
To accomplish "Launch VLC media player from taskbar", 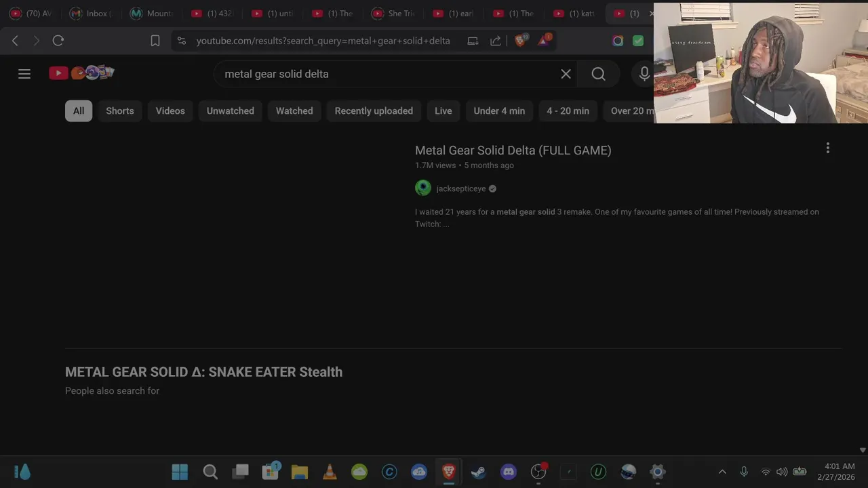I will 330,472.
